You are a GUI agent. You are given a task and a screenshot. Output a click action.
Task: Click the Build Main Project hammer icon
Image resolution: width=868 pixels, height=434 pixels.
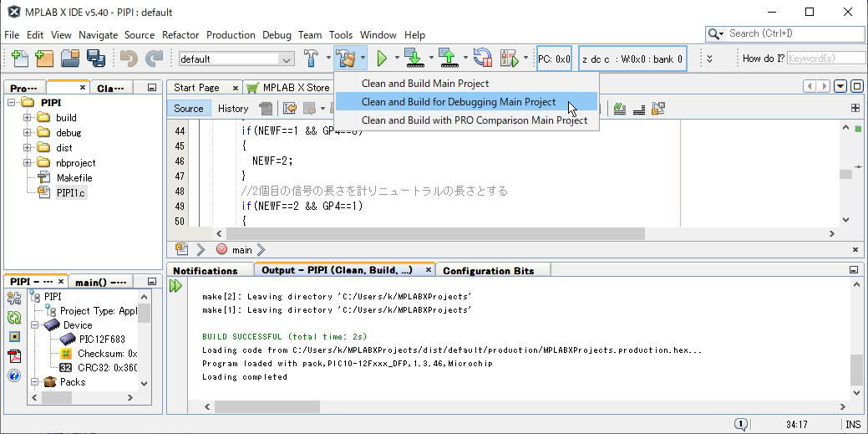(x=312, y=58)
